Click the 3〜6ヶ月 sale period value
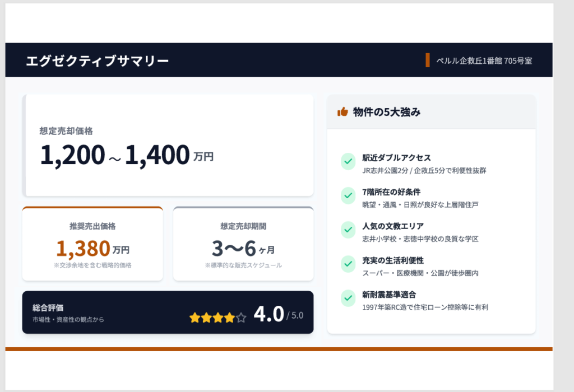Image resolution: width=574 pixels, height=392 pixels. tap(243, 248)
